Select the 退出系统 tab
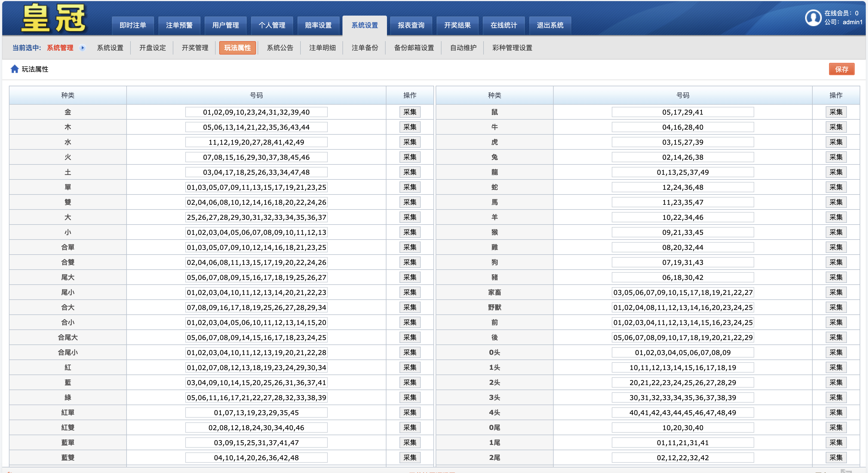This screenshot has height=473, width=868. click(x=550, y=25)
